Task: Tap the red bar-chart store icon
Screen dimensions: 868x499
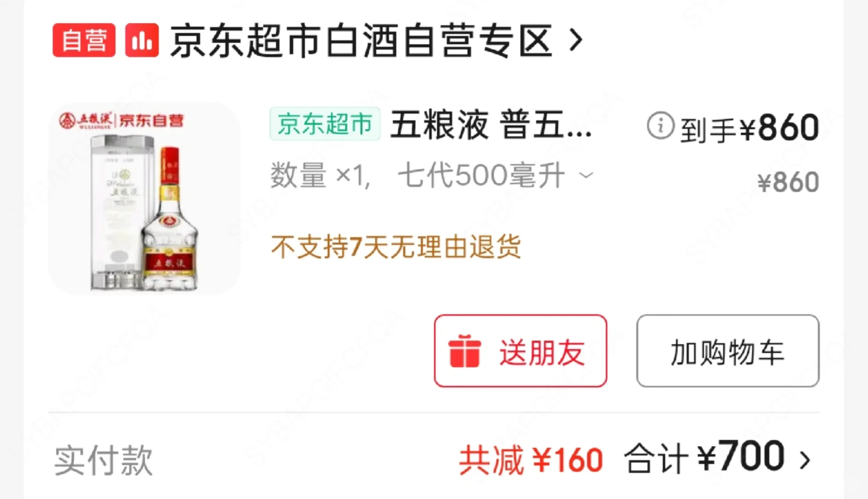Action: (142, 40)
